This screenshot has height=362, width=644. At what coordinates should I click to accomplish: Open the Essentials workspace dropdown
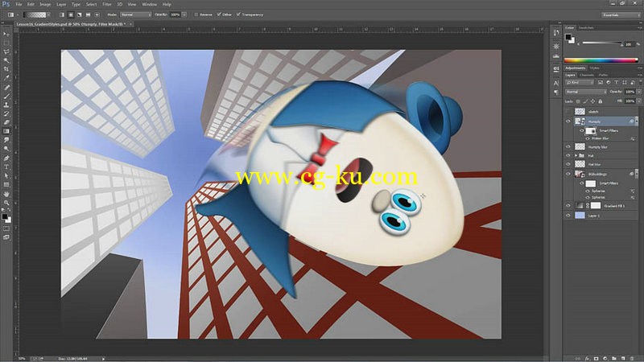(x=620, y=14)
